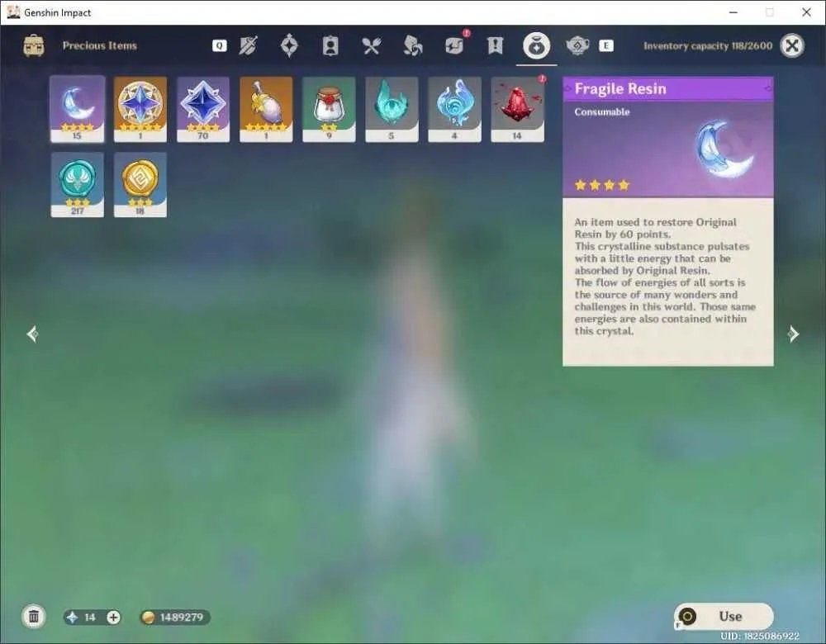Switch to the Artifacts tab

(289, 45)
